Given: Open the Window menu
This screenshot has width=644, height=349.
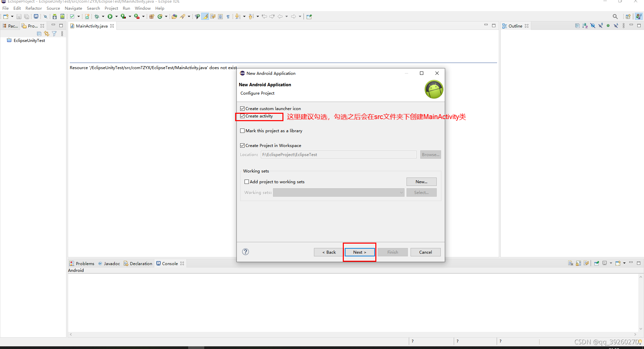Looking at the screenshot, I should (x=143, y=8).
